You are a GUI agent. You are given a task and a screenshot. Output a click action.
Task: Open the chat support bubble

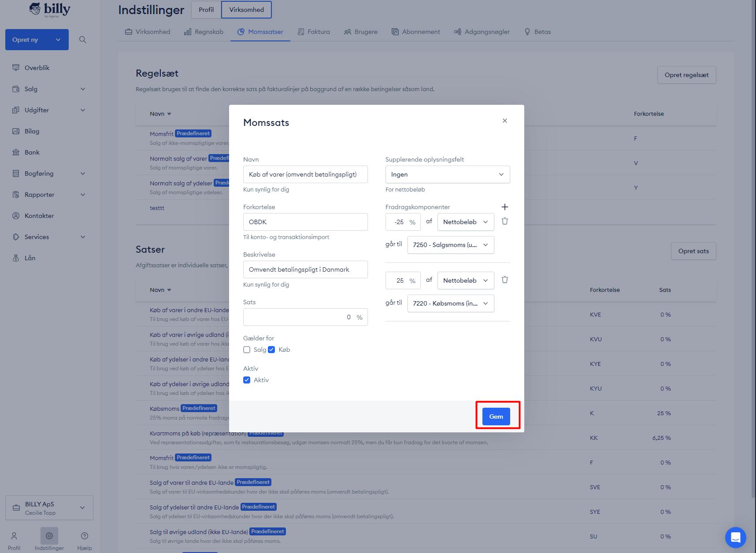pos(735,538)
